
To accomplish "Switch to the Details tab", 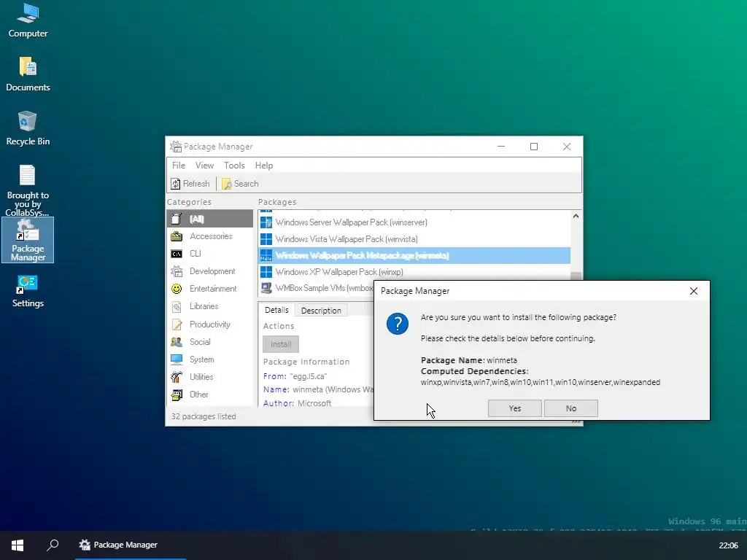I will pos(276,310).
